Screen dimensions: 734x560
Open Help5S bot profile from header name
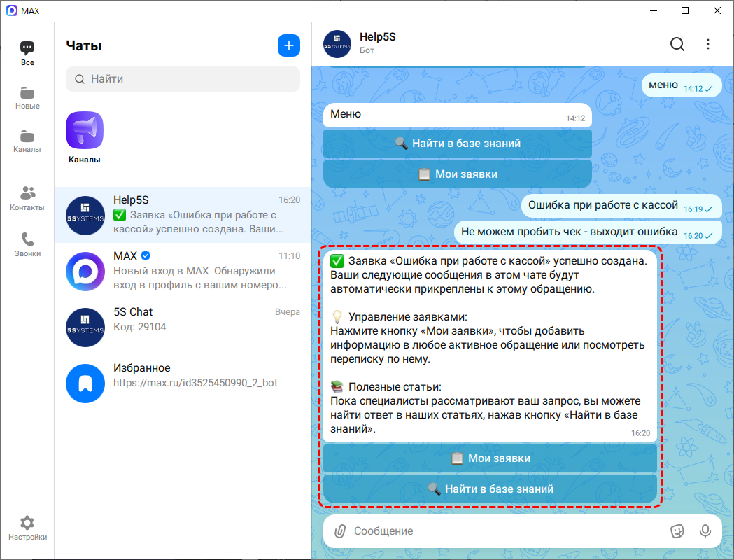click(x=377, y=37)
